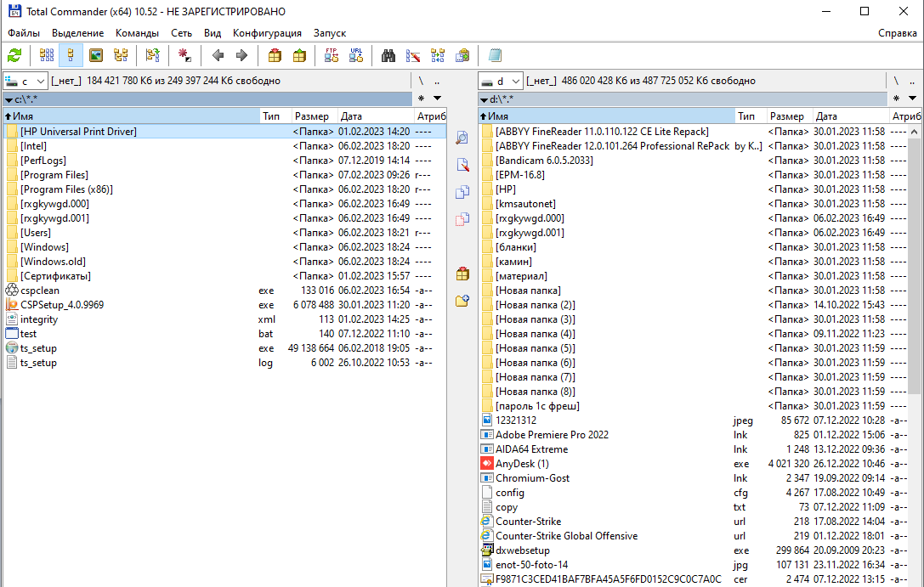Open the Файлы menu

tap(24, 33)
